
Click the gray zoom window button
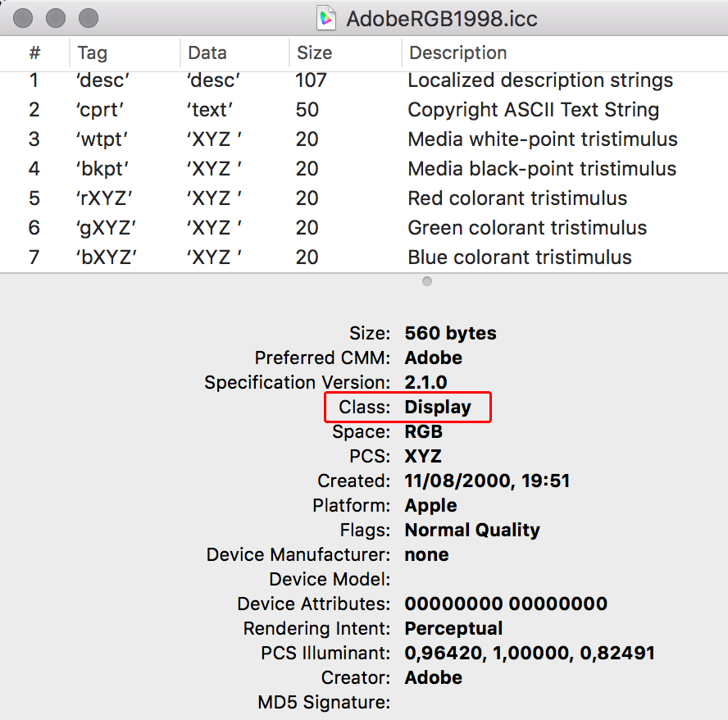point(89,18)
